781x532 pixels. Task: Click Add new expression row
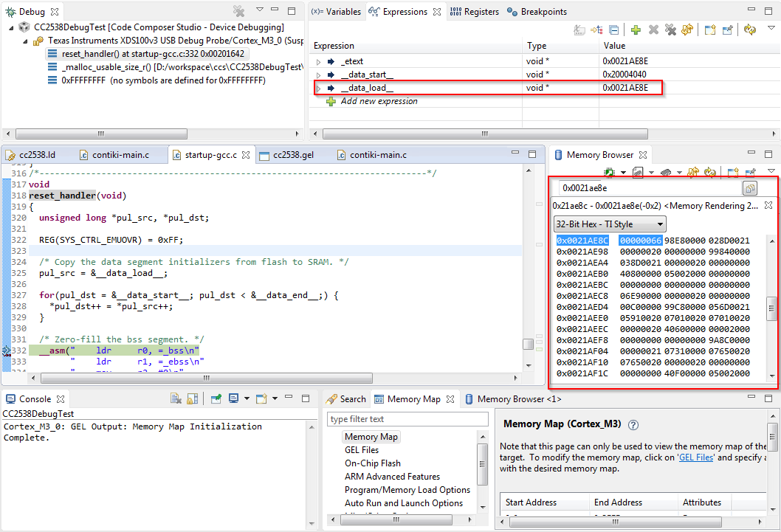tap(379, 101)
